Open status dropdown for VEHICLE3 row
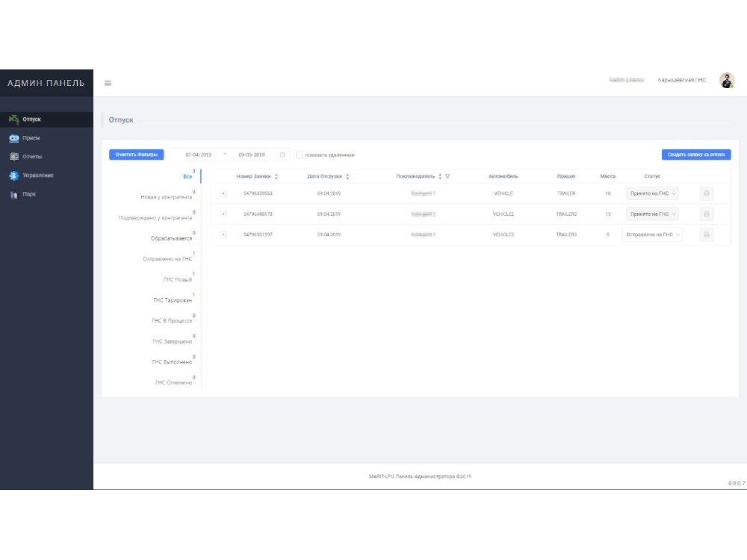Screen dimensions: 747x560 pos(651,234)
